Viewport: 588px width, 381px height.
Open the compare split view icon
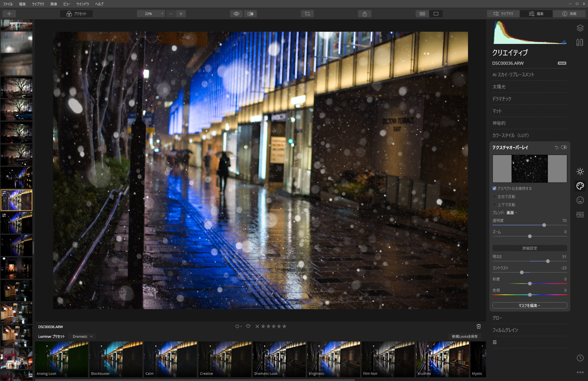tap(250, 14)
